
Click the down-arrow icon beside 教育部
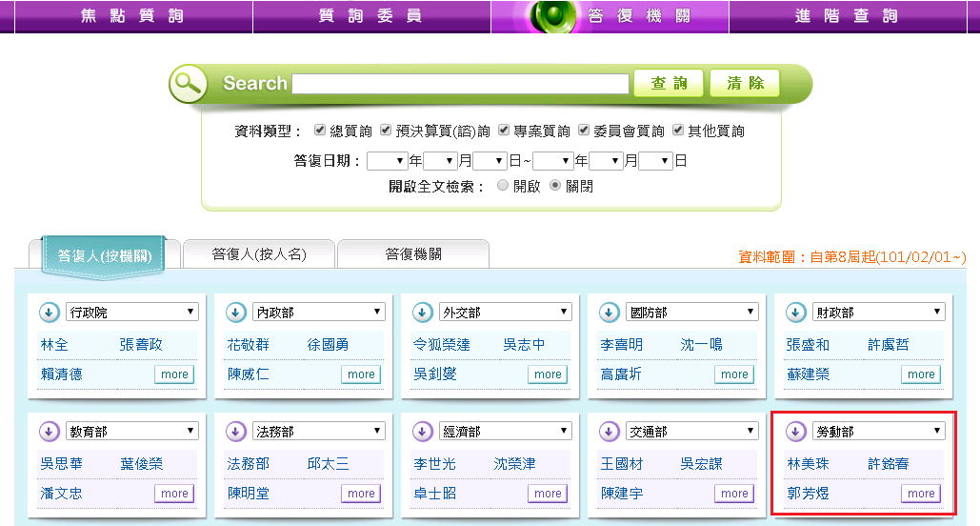click(x=48, y=433)
